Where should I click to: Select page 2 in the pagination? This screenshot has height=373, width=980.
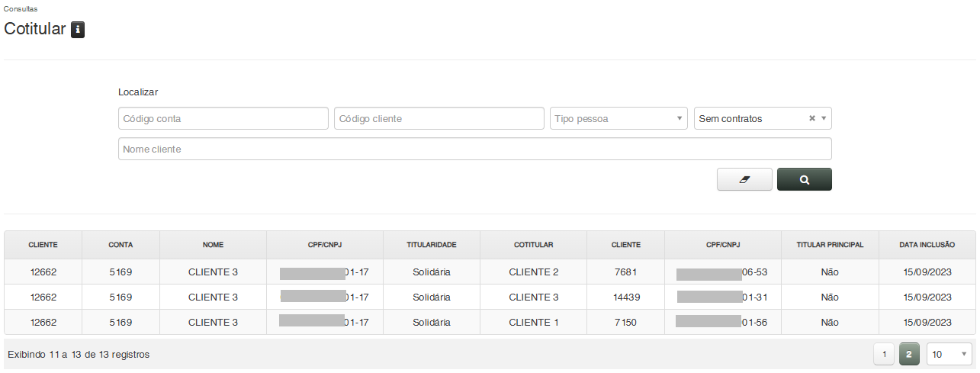909,354
